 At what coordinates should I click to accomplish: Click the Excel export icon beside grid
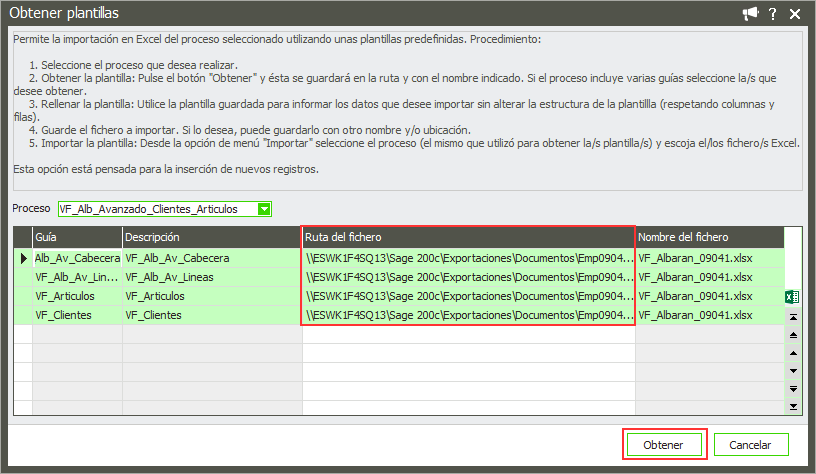pos(793,297)
